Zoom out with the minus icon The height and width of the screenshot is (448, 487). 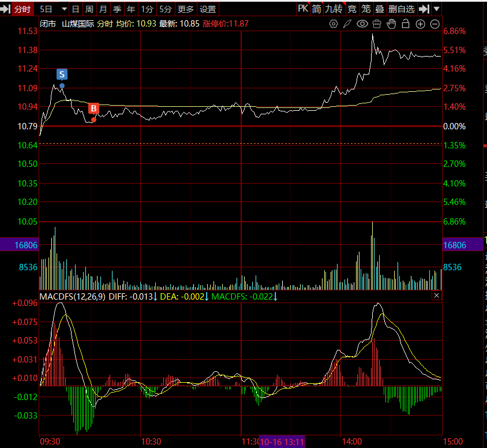pos(435,24)
